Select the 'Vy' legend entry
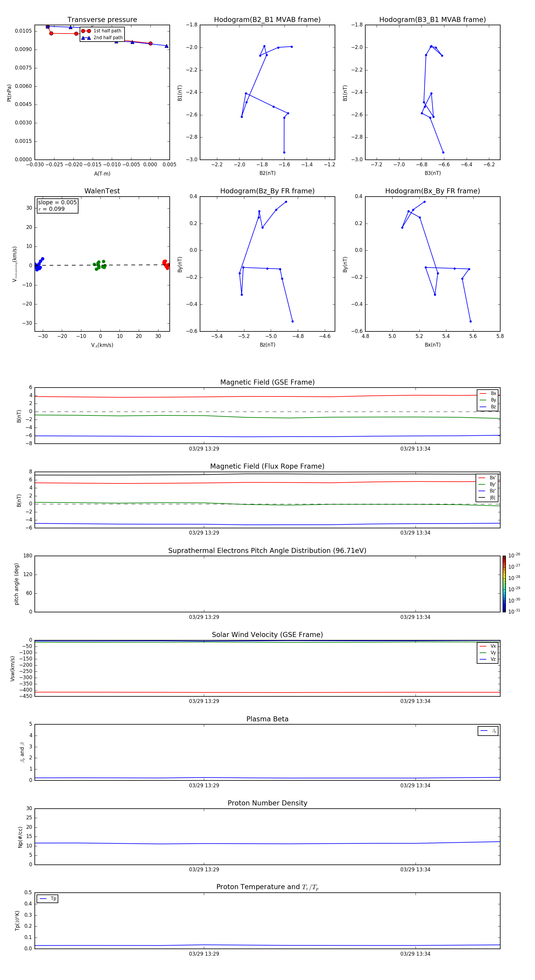The width and height of the screenshot is (535, 980). [x=488, y=652]
